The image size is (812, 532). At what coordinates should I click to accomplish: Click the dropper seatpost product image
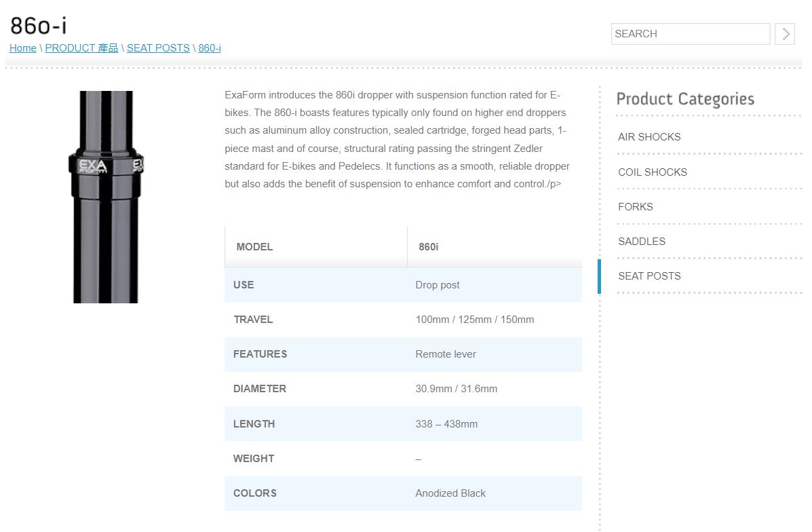(106, 197)
